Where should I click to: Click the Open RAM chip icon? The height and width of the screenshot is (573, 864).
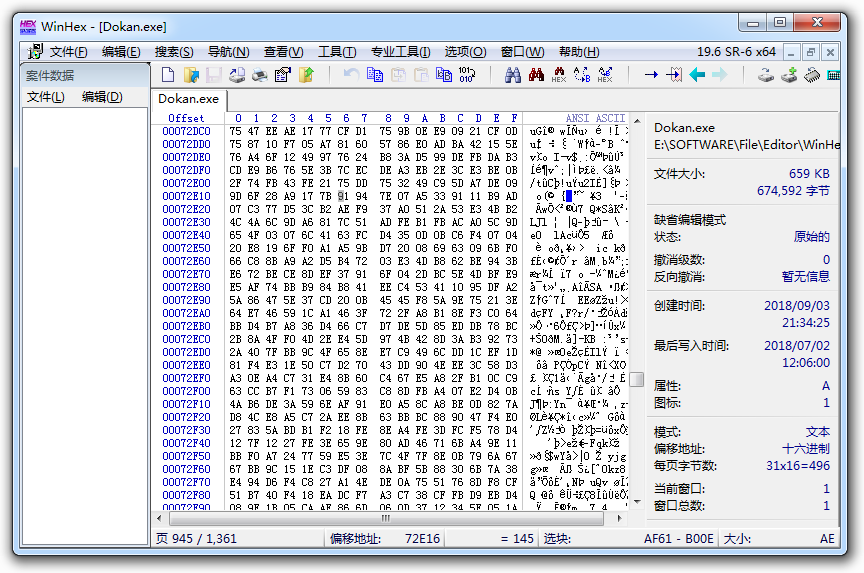pyautogui.click(x=812, y=74)
